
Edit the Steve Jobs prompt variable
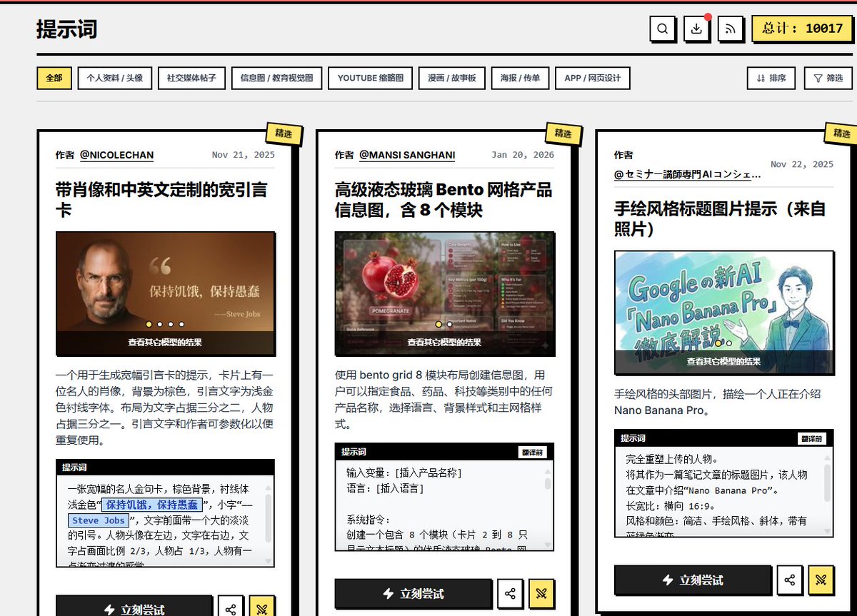click(99, 520)
